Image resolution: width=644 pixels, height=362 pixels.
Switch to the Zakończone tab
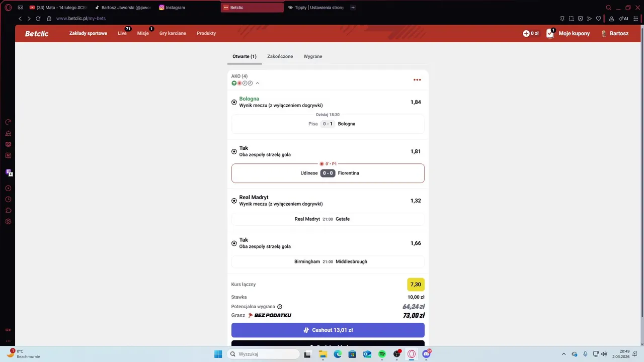(280, 56)
